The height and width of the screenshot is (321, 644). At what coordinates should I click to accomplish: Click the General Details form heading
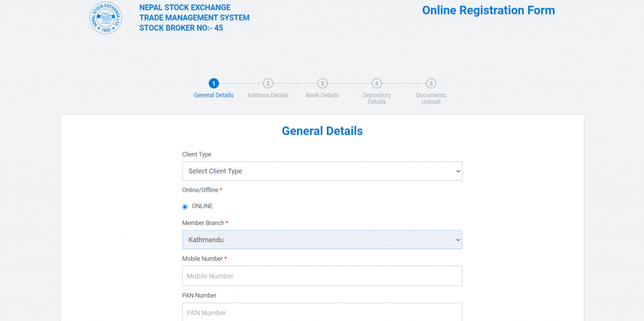point(322,131)
